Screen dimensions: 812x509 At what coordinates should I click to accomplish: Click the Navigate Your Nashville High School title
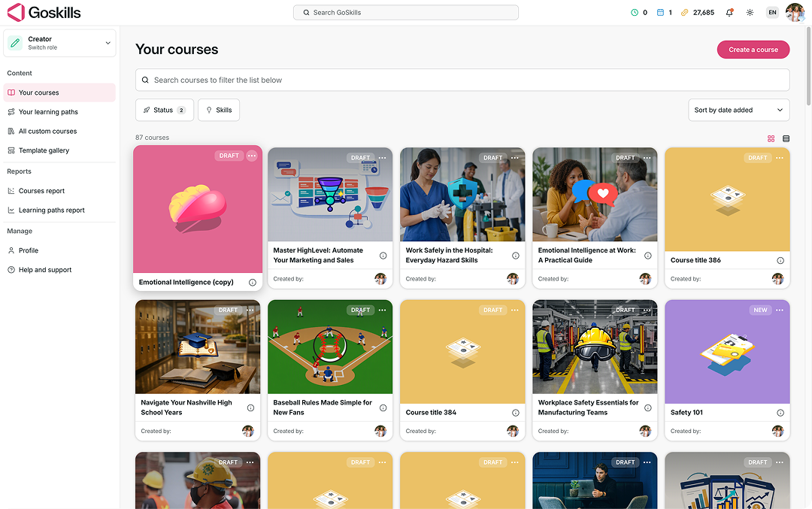tap(186, 408)
